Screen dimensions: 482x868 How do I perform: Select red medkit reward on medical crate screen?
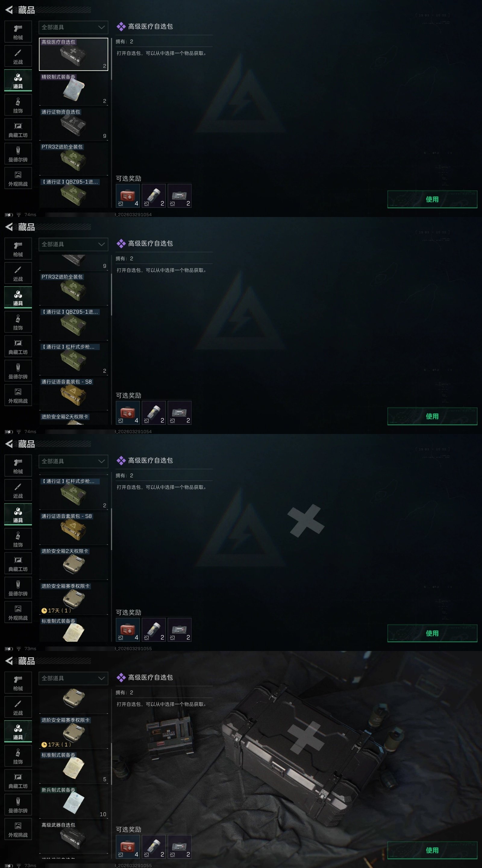[128, 847]
